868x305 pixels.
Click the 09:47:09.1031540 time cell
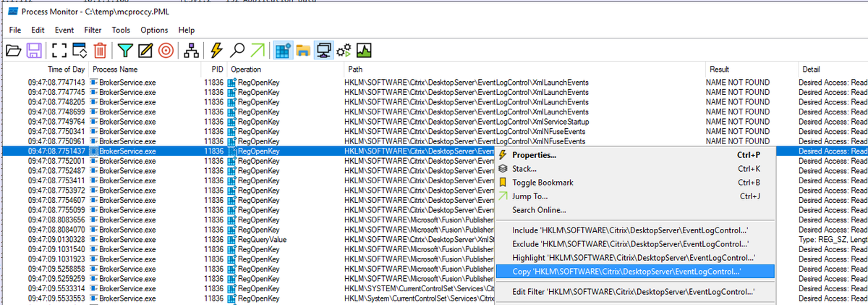[x=56, y=249]
